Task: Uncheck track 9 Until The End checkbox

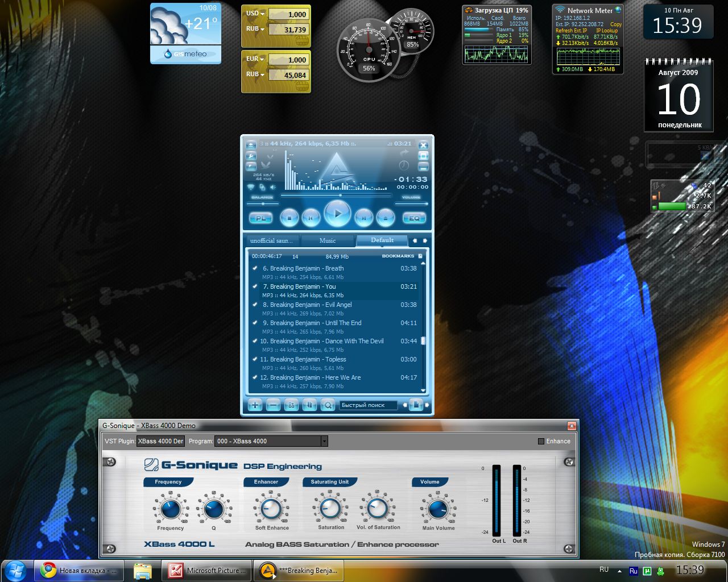Action: pyautogui.click(x=255, y=323)
